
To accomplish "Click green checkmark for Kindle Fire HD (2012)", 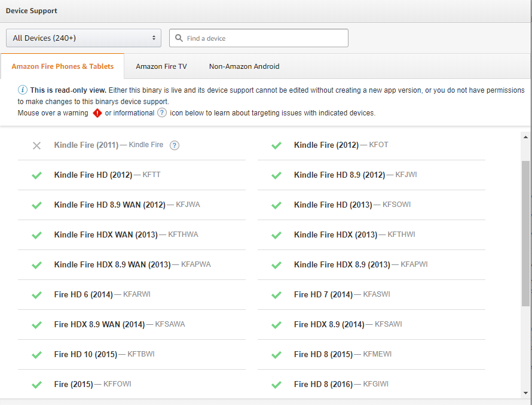I will coord(36,175).
